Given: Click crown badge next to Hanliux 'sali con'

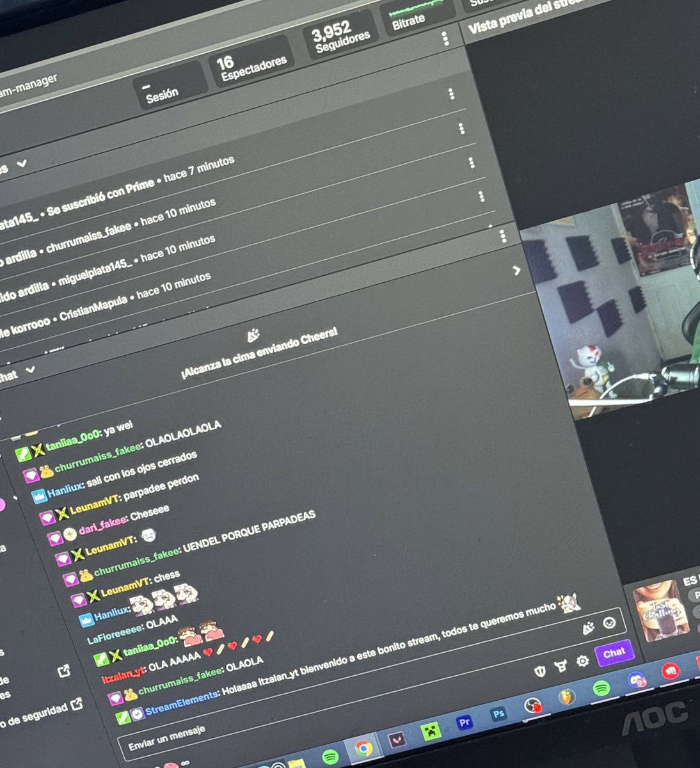Looking at the screenshot, I should [39, 495].
